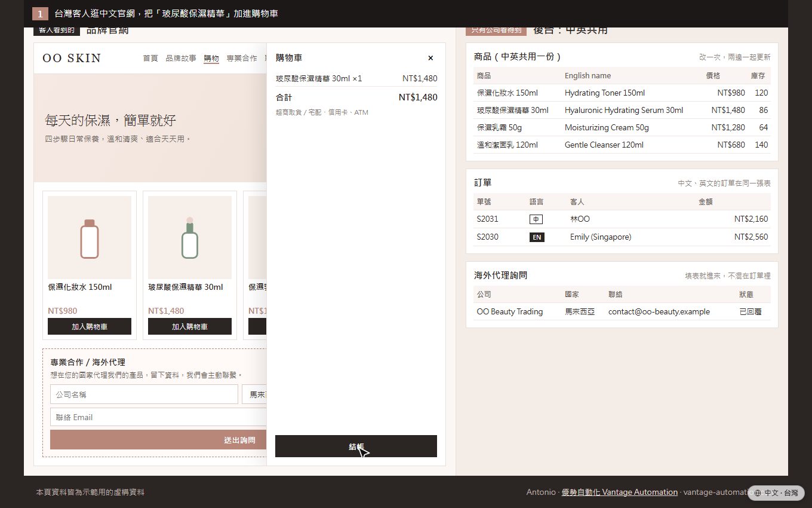Select the 購物 navigation tab

click(211, 58)
